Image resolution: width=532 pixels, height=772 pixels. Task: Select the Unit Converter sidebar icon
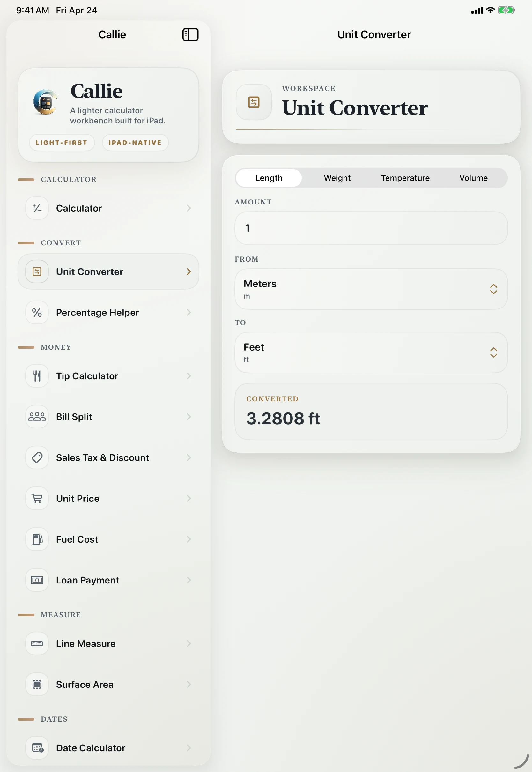point(37,272)
